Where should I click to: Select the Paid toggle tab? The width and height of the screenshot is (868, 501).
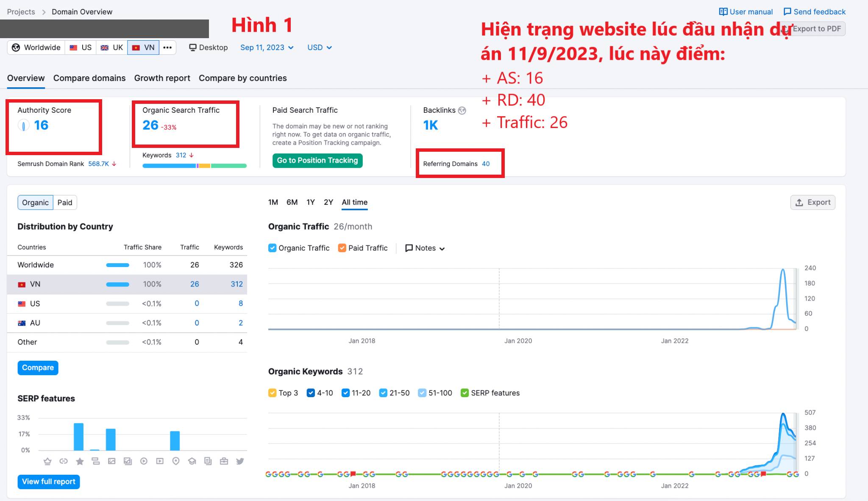pos(65,203)
